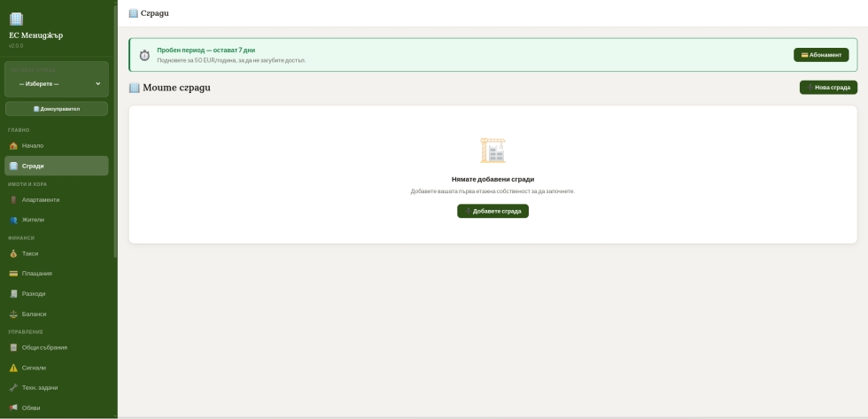Screen dimensions: 868x419
Task: Click the Сигнали warning triangle icon
Action: pos(13,368)
